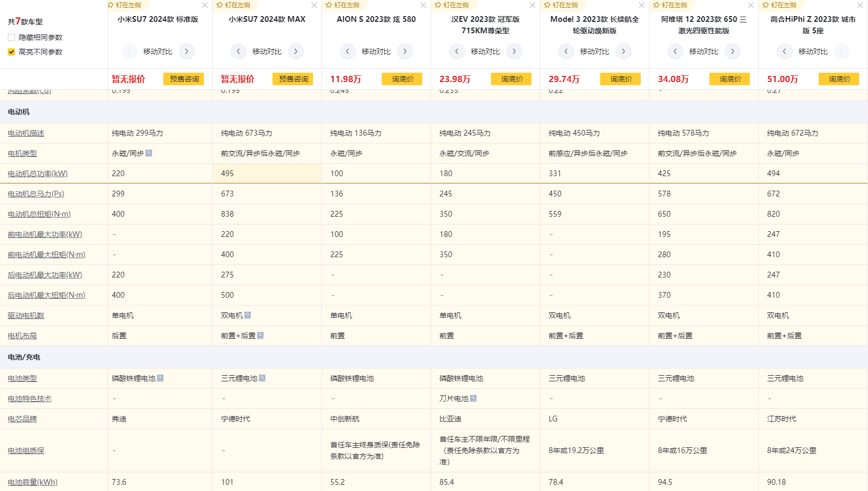The image size is (868, 491).
Task: Open 汉EV 2023款 冠军版 model title
Action: tap(485, 25)
